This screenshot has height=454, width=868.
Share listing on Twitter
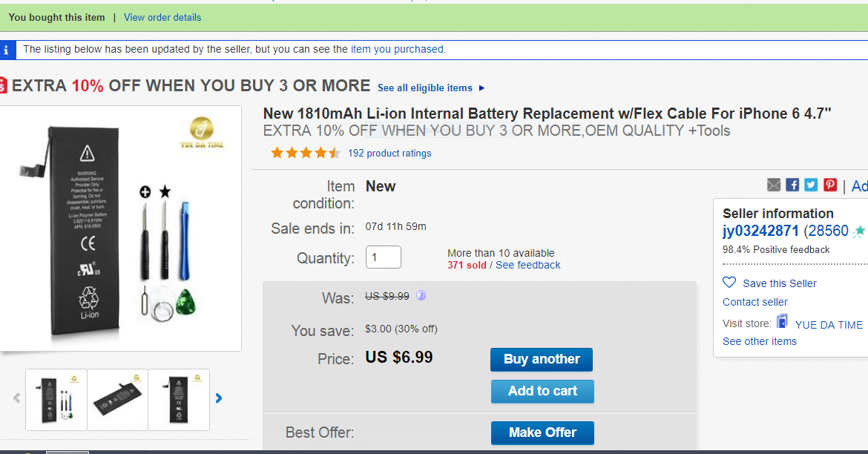point(811,185)
